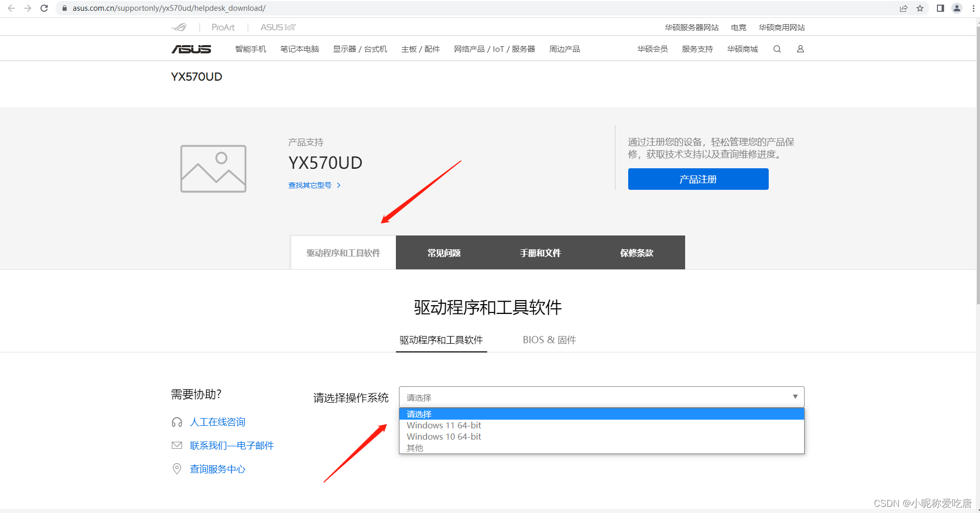Click the browser back arrow
This screenshot has width=980, height=513.
(11, 8)
